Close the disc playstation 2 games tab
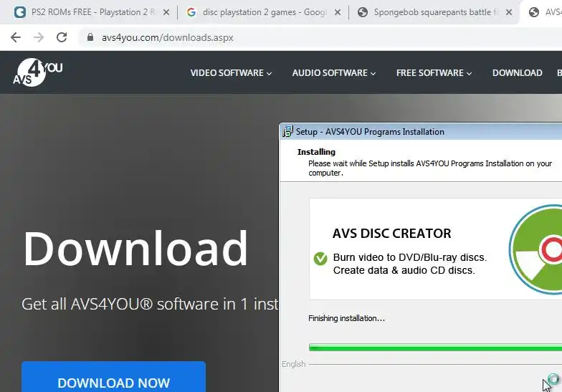The height and width of the screenshot is (392, 562). click(x=338, y=12)
